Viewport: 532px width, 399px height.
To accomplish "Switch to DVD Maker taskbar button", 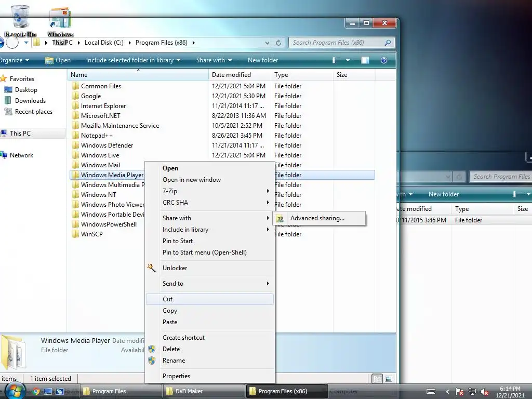I will click(204, 391).
